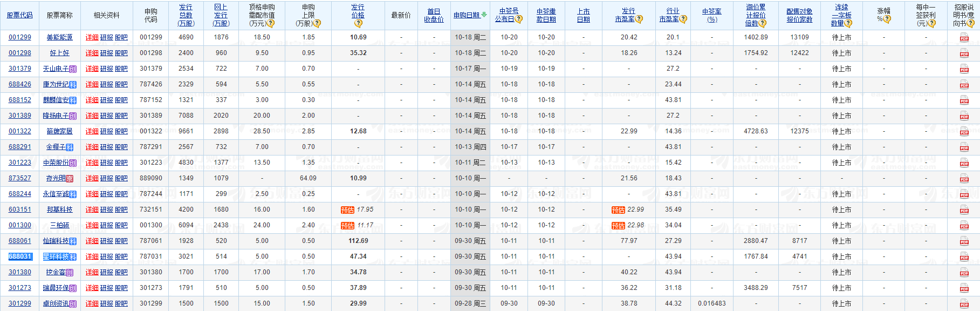Open the prospectus PDF for 瑞晨环保
This screenshot has width=980, height=311.
[964, 288]
